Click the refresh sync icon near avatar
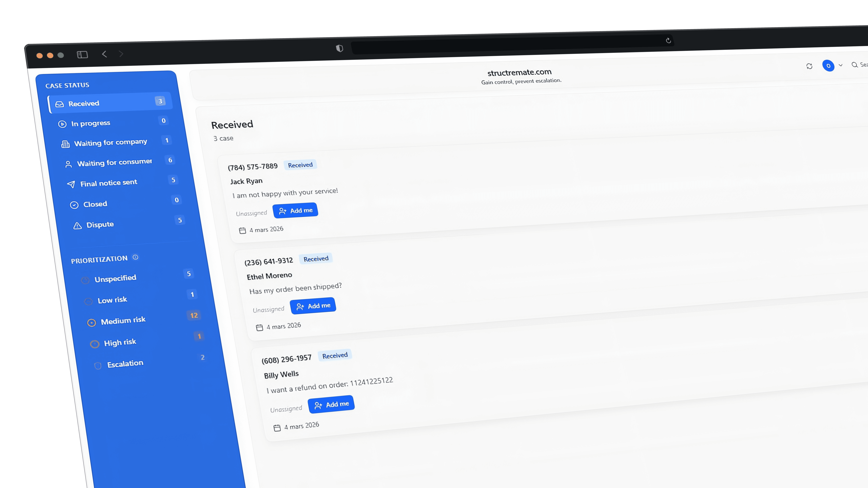The width and height of the screenshot is (868, 488). point(809,66)
